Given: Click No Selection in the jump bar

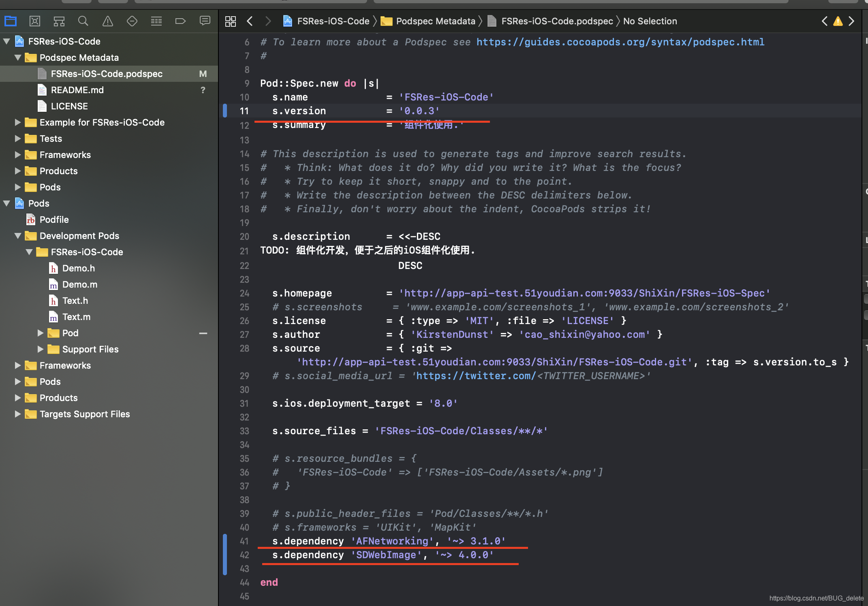Looking at the screenshot, I should pyautogui.click(x=650, y=21).
